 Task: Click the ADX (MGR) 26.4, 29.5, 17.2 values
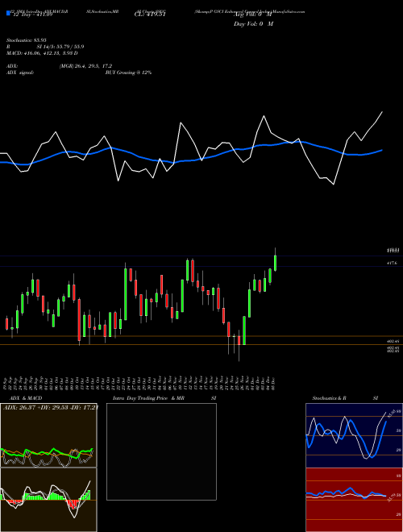85,66
